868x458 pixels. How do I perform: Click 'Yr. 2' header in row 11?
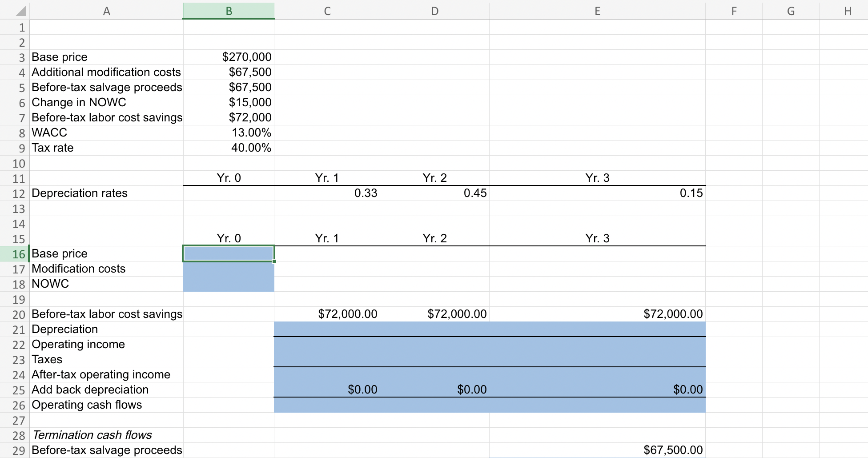point(434,178)
